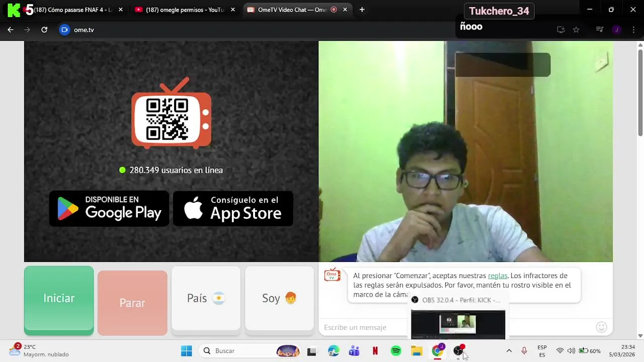The image size is (644, 362).
Task: Switch the ESP ES input language
Action: (542, 351)
